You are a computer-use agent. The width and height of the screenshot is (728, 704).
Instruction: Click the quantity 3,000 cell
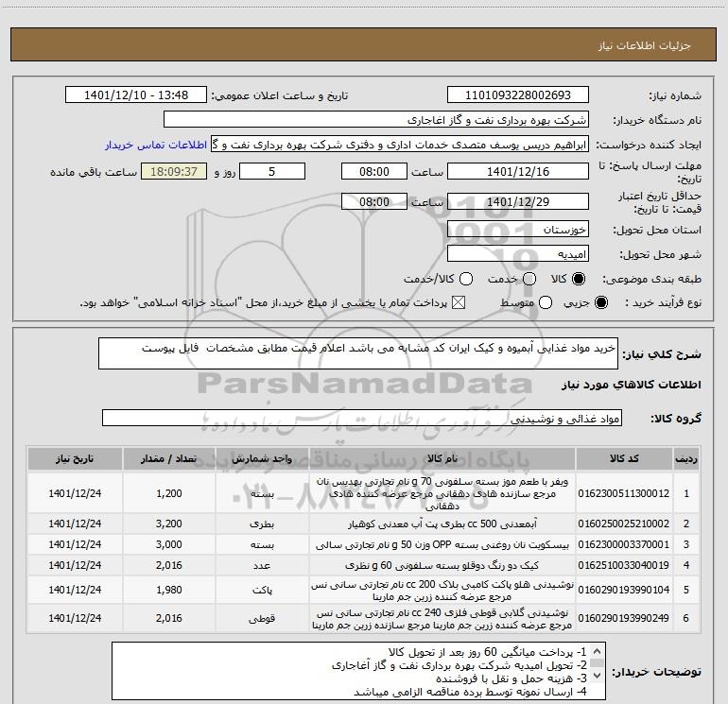tap(169, 545)
